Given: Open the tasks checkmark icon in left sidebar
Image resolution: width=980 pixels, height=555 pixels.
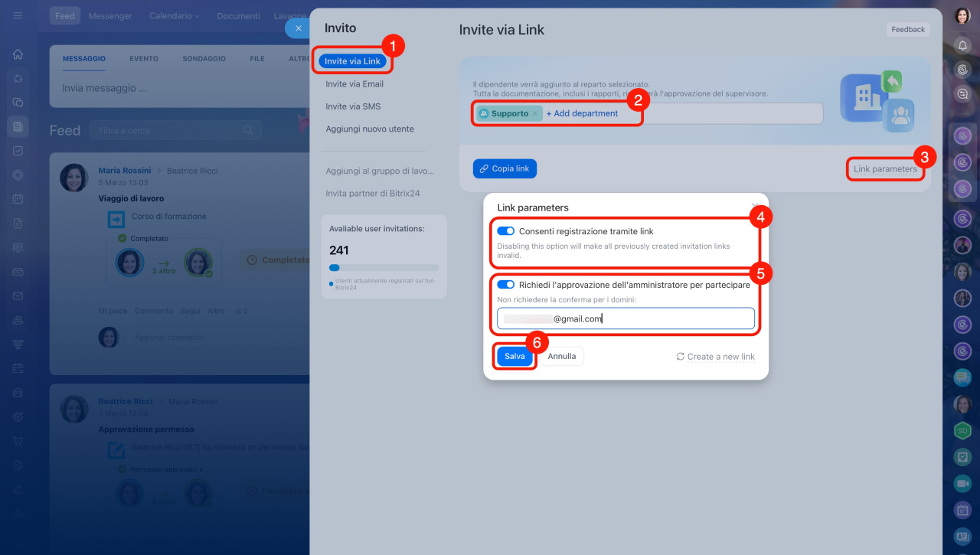Looking at the screenshot, I should tap(18, 151).
